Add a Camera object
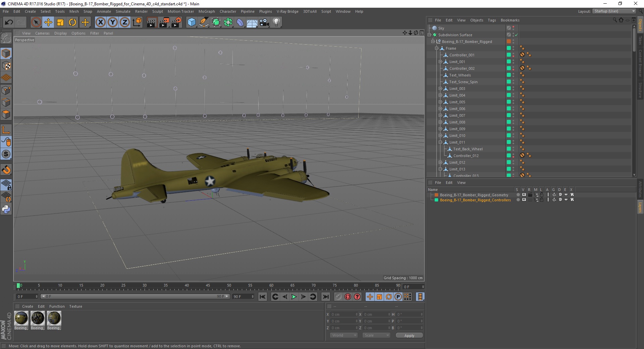This screenshot has height=349, width=644. pos(264,22)
